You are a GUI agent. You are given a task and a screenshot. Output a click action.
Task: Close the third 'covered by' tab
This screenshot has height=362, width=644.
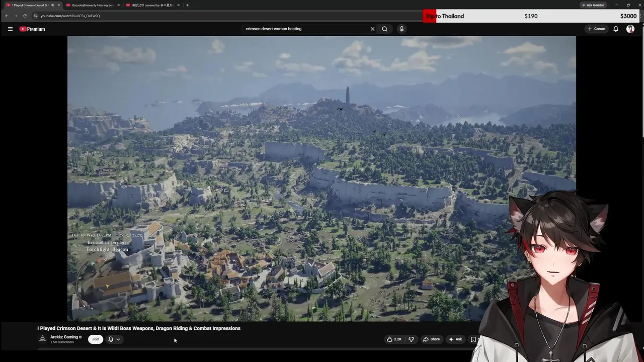(x=178, y=5)
